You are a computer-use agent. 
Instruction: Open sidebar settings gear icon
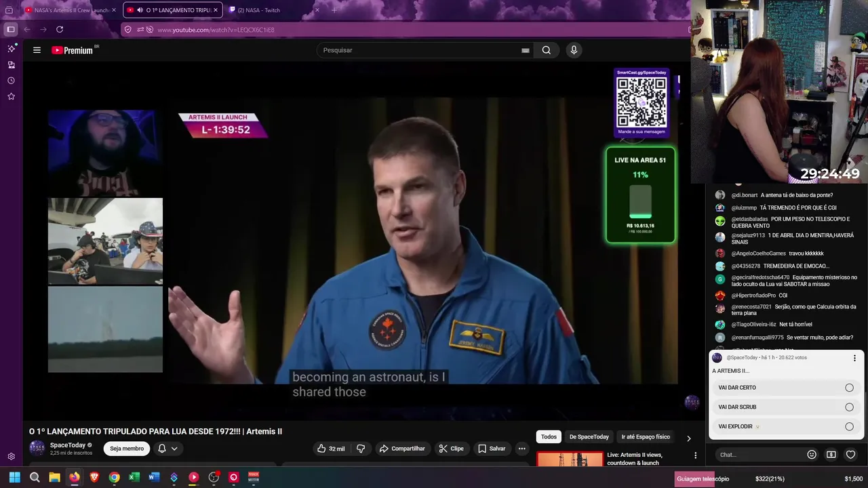(x=11, y=457)
